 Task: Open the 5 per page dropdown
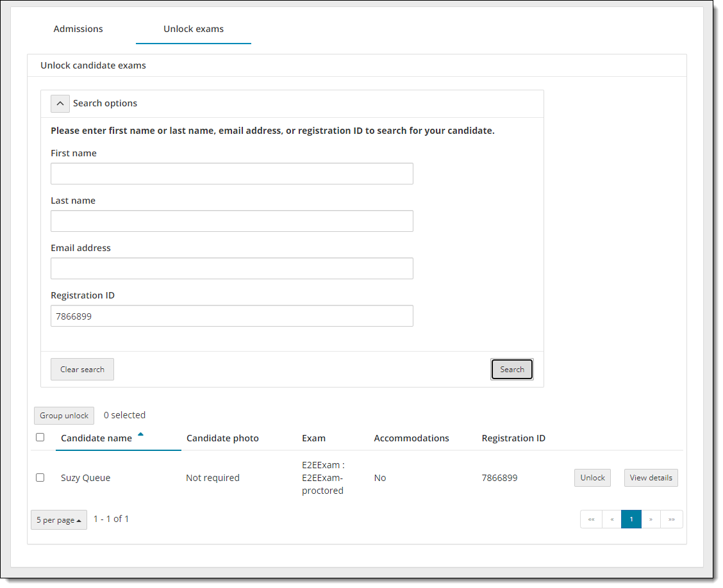tap(59, 520)
